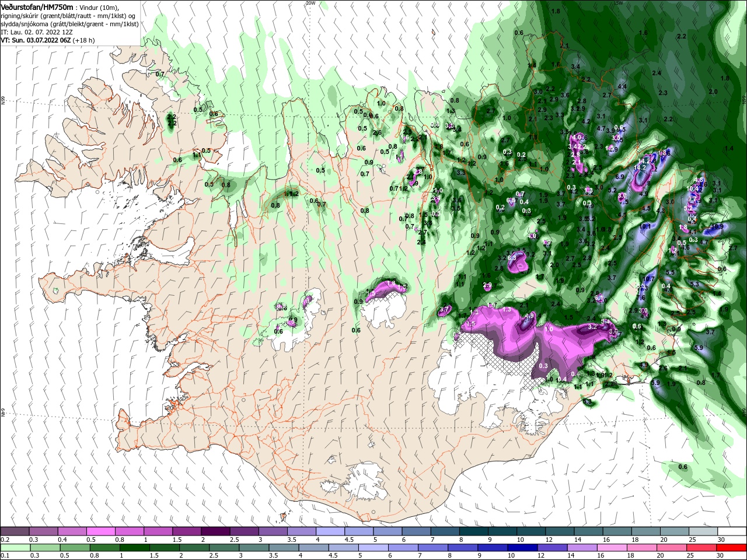Click the pale grey swatch labeled 25 in snow legend
The image size is (747, 560).
(703, 531)
